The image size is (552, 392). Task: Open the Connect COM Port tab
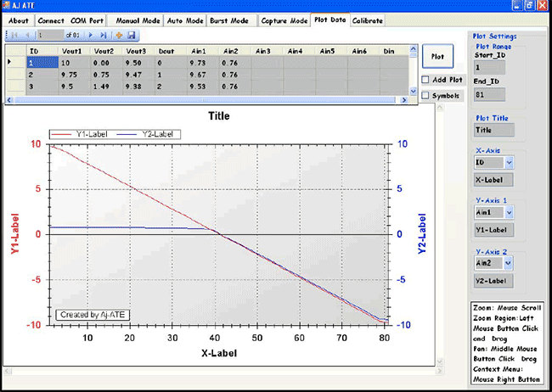click(70, 20)
